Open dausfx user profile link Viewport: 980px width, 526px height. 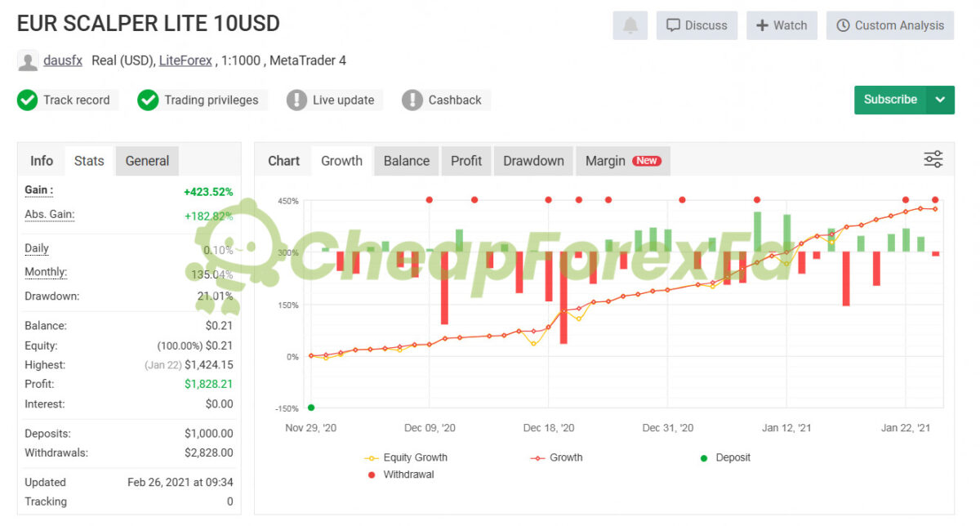(63, 60)
